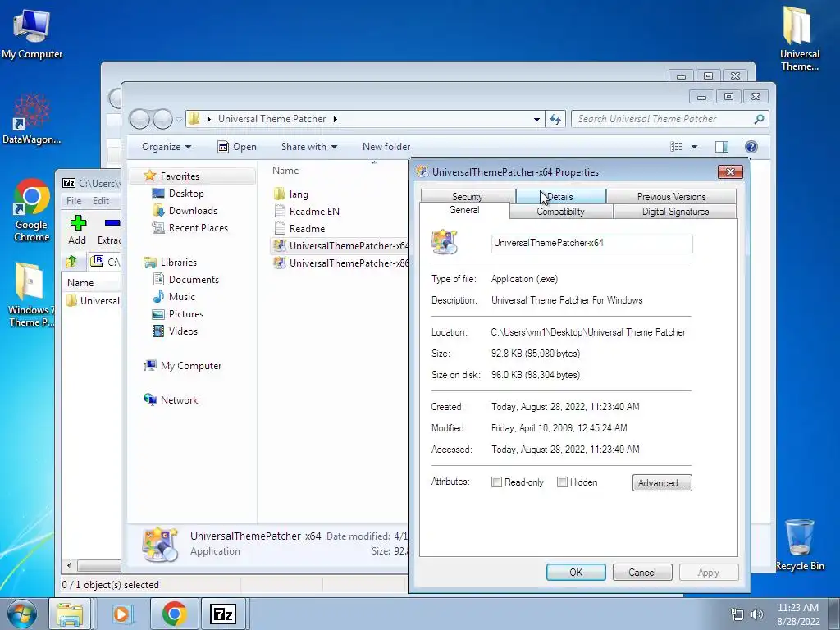Open the Compatibility tab
Image resolution: width=840 pixels, height=630 pixels.
click(x=560, y=212)
